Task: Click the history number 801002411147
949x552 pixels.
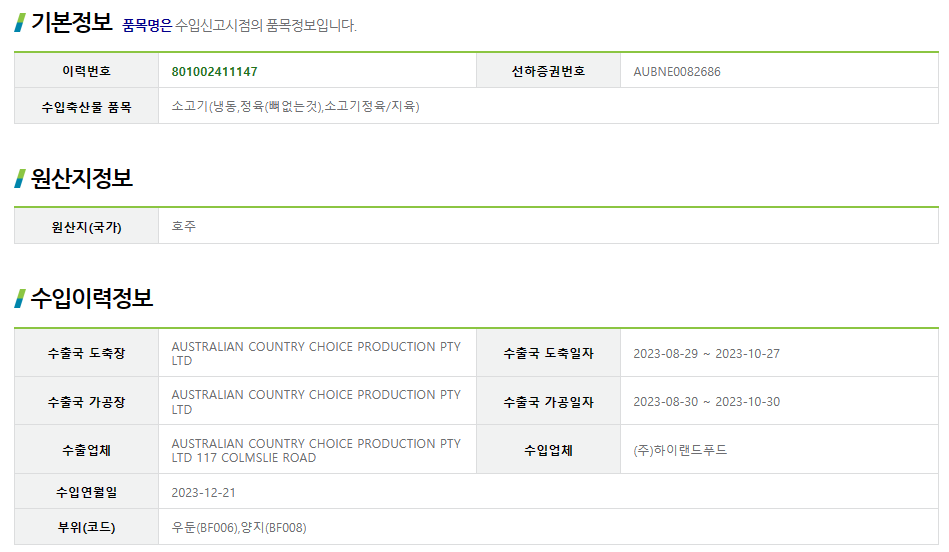Action: (214, 72)
